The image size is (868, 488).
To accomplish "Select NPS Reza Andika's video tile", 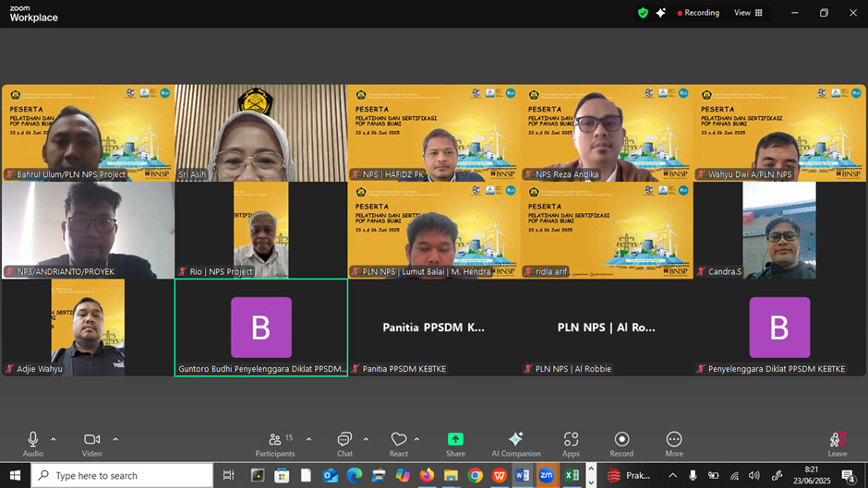I will coord(606,133).
